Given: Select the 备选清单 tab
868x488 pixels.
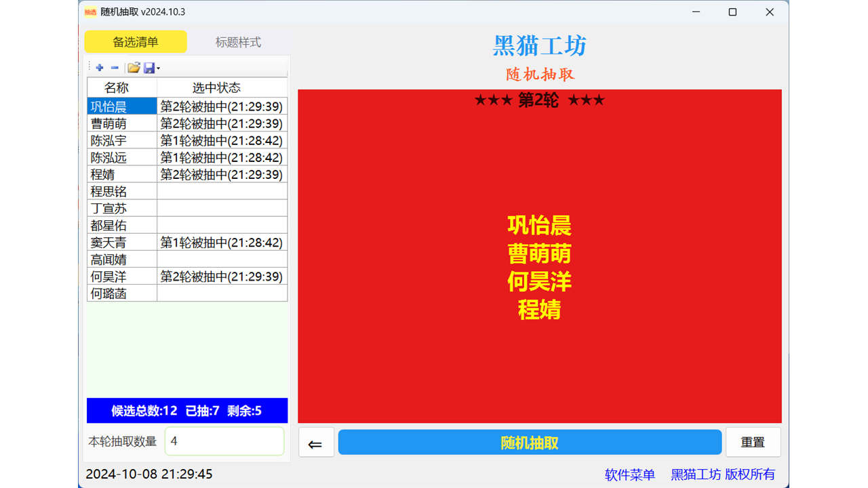Looking at the screenshot, I should tap(136, 42).
